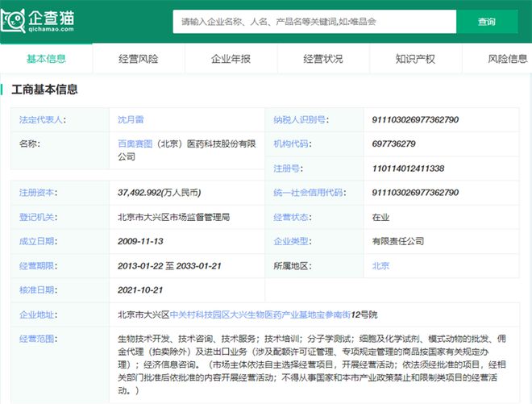Click the 核准日期 label
This screenshot has height=404, width=532.
click(38, 290)
